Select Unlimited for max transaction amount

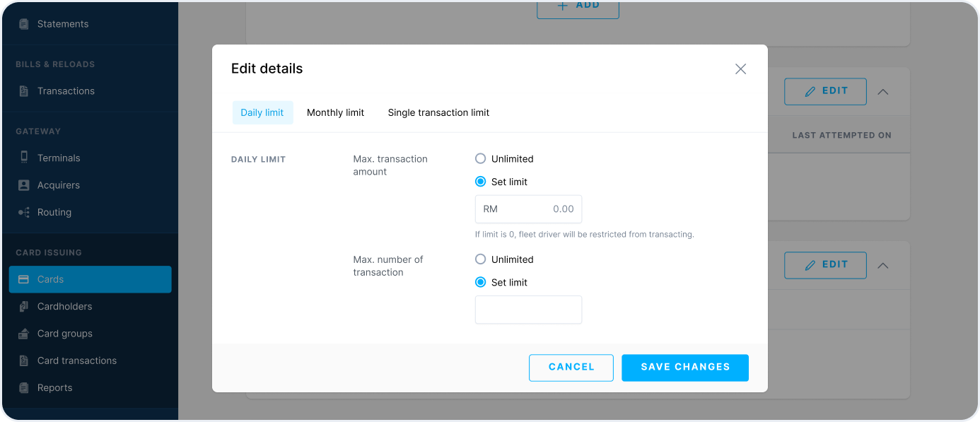point(481,159)
